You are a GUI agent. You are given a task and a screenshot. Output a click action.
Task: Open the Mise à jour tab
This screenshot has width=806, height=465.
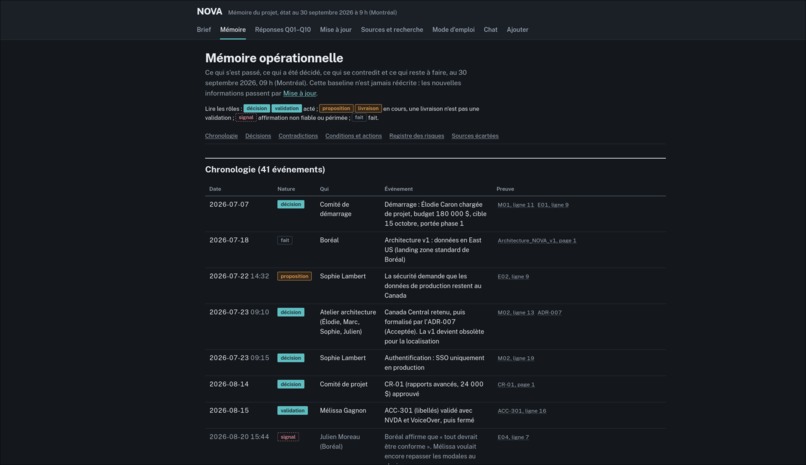(x=336, y=30)
